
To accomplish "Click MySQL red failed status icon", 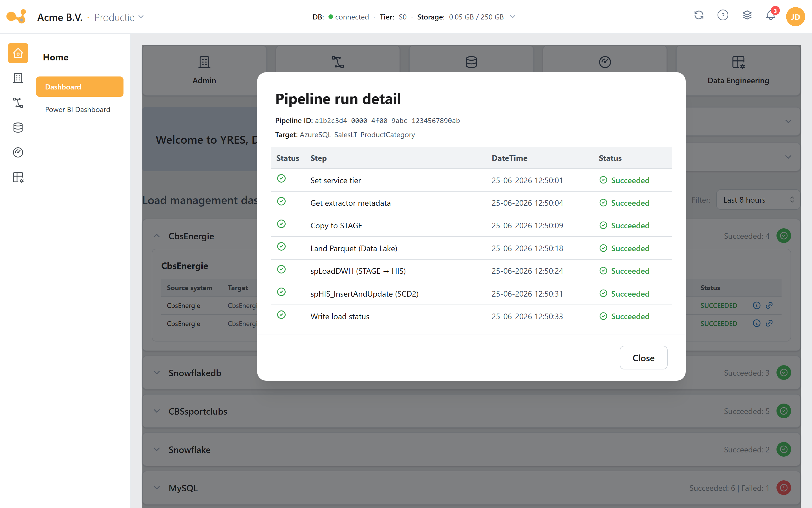I will point(784,488).
